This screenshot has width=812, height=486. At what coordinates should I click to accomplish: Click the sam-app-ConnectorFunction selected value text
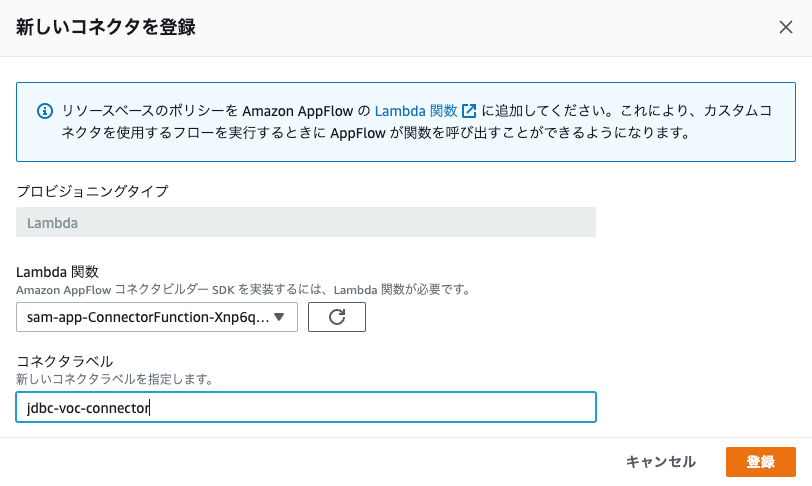point(148,317)
